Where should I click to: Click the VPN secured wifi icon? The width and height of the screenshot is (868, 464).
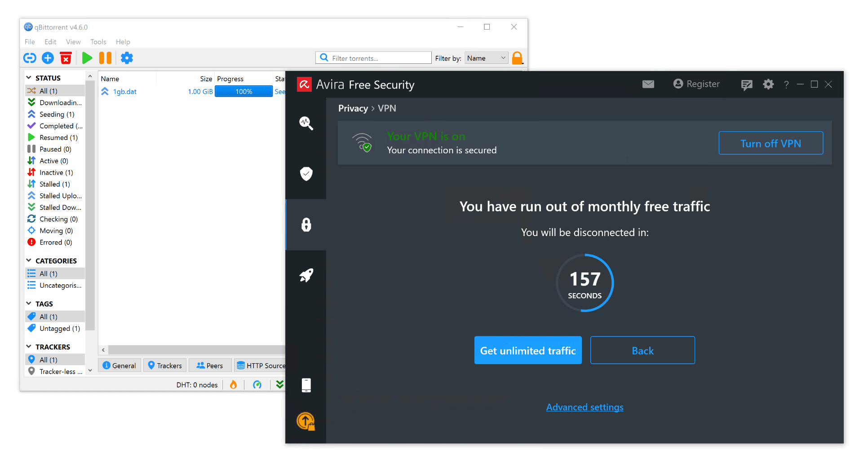pyautogui.click(x=362, y=143)
